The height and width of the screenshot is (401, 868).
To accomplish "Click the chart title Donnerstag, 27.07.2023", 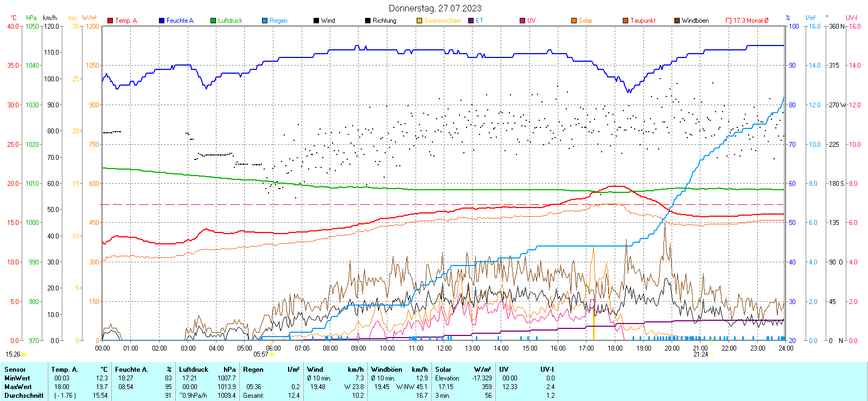I will pos(435,8).
